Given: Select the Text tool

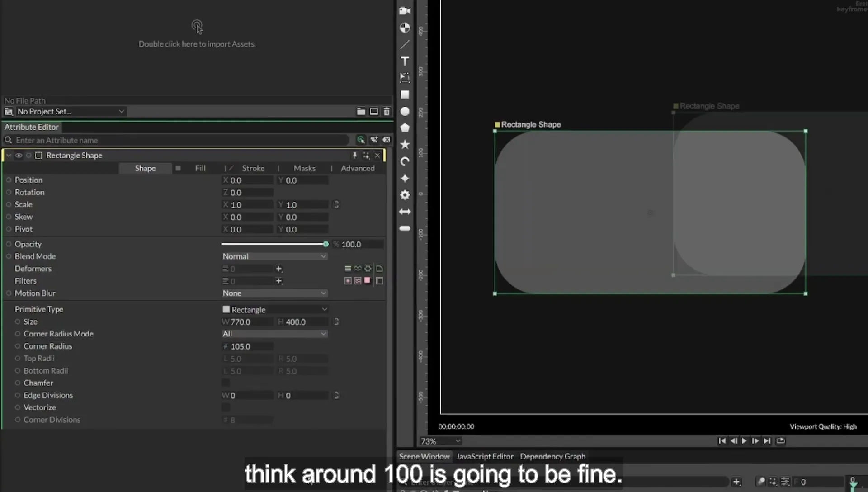Looking at the screenshot, I should [x=405, y=61].
